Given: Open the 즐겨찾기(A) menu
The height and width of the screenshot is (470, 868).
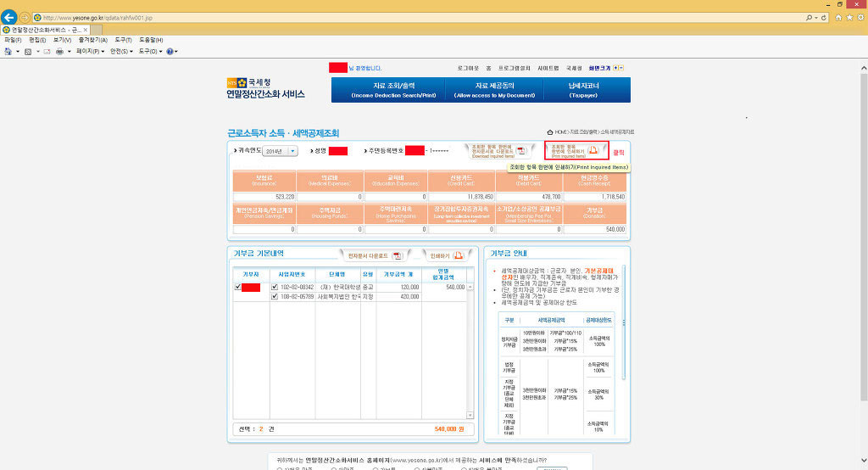Looking at the screenshot, I should pyautogui.click(x=93, y=40).
